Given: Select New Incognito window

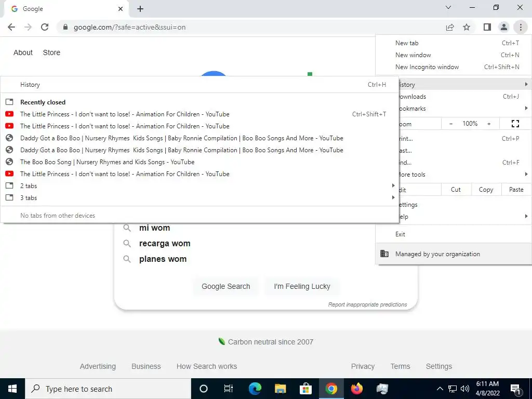Looking at the screenshot, I should click(x=454, y=67).
